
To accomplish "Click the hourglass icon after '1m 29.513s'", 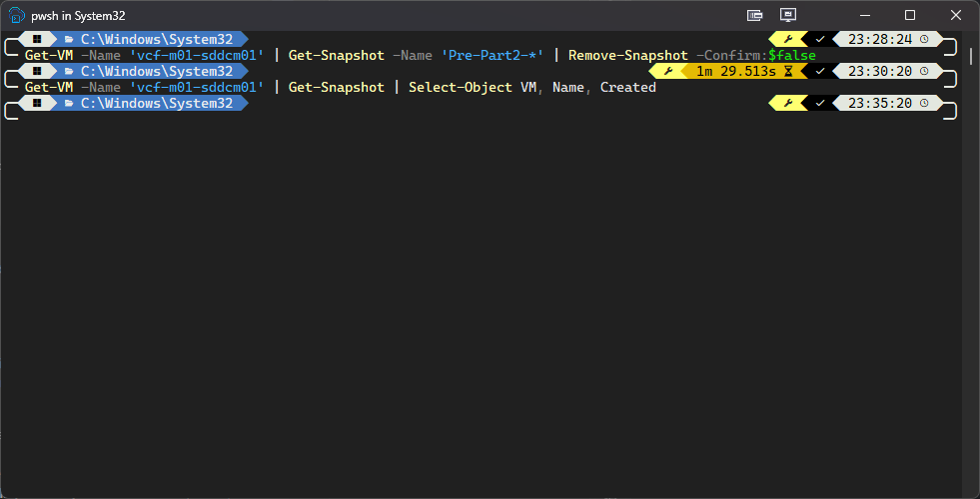I will coord(788,71).
